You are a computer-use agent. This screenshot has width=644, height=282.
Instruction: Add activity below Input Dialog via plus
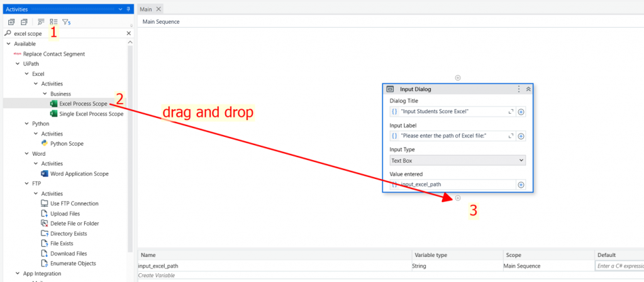click(458, 198)
